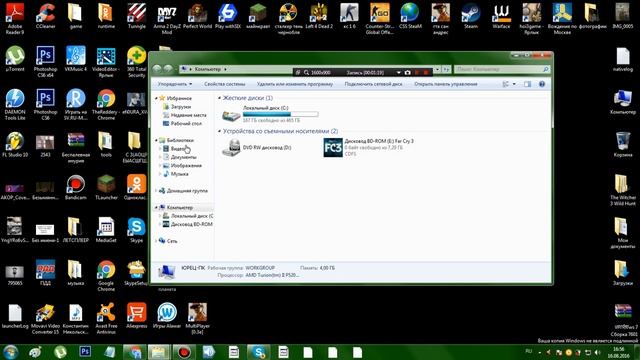Click Bandicam recorder camera screenshot icon

click(x=407, y=72)
